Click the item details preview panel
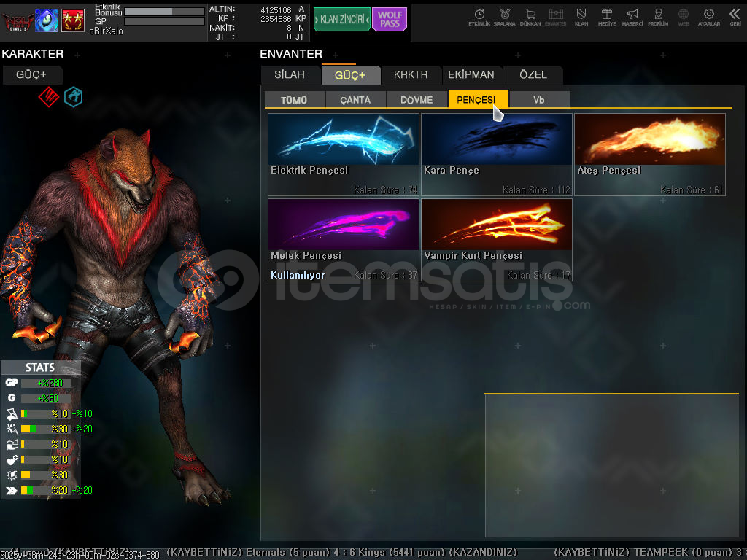The height and width of the screenshot is (560, 747). pos(612,466)
